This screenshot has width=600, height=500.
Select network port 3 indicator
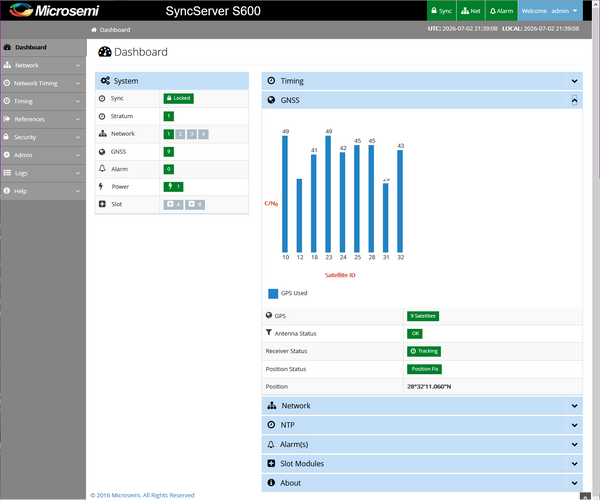[192, 134]
